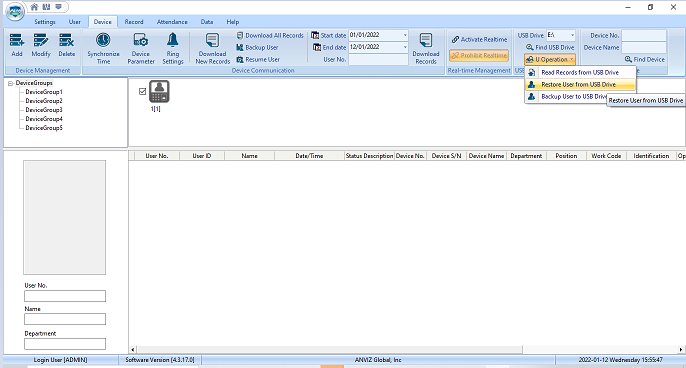Click the user photo placeholder box

[64, 217]
